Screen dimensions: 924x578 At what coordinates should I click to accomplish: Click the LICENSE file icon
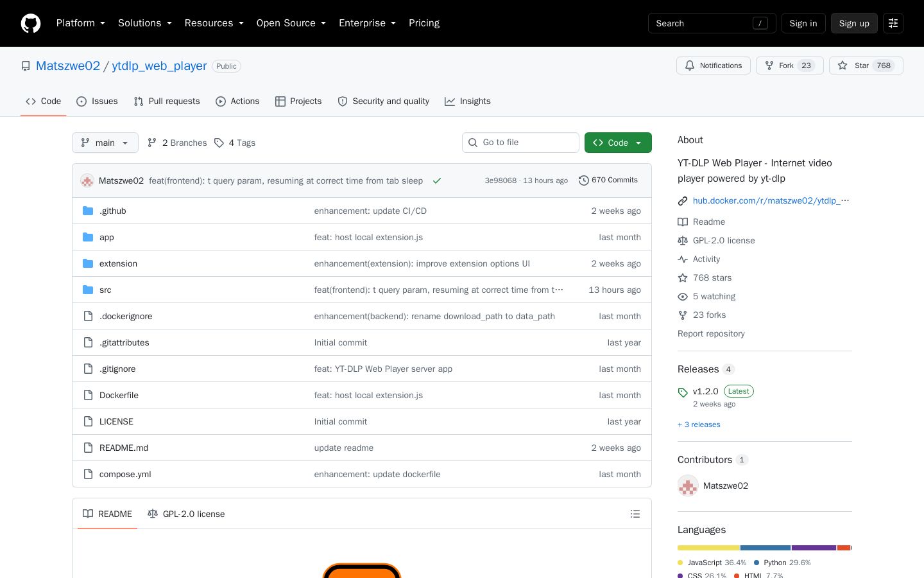pyautogui.click(x=88, y=421)
